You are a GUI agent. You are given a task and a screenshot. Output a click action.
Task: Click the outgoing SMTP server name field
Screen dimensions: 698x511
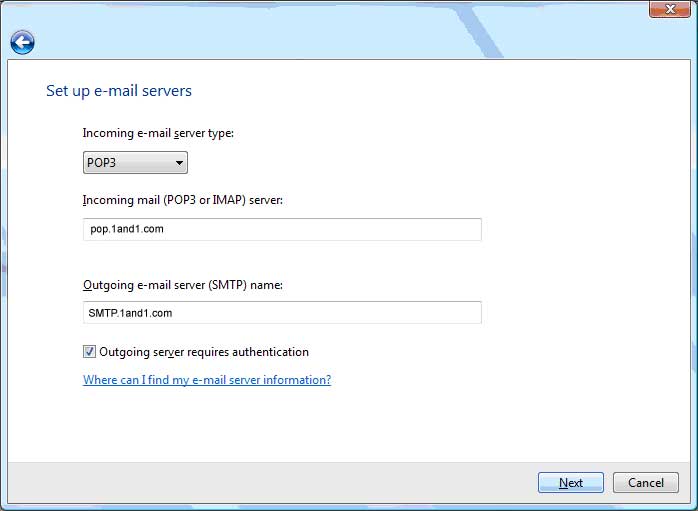point(282,312)
